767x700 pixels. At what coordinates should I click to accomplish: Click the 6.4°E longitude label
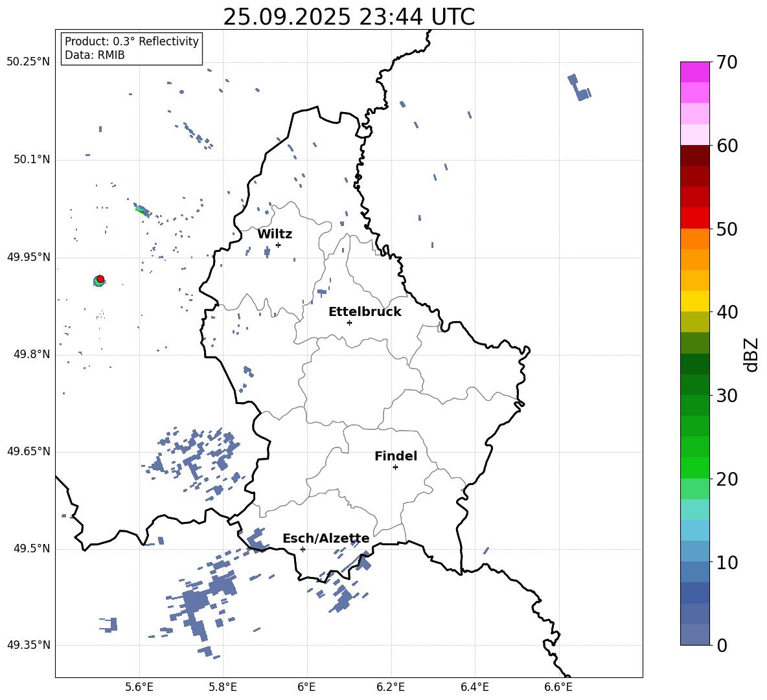(x=474, y=687)
